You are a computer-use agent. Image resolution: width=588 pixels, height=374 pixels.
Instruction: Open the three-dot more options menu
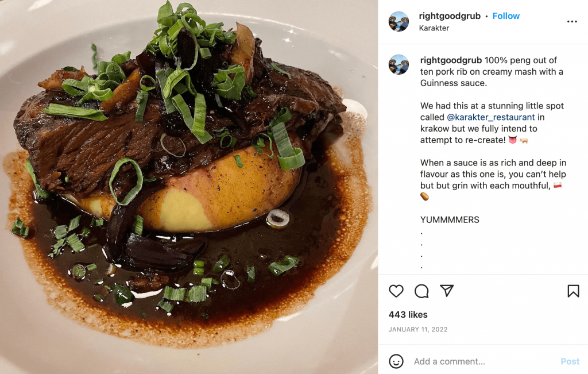[x=572, y=22]
